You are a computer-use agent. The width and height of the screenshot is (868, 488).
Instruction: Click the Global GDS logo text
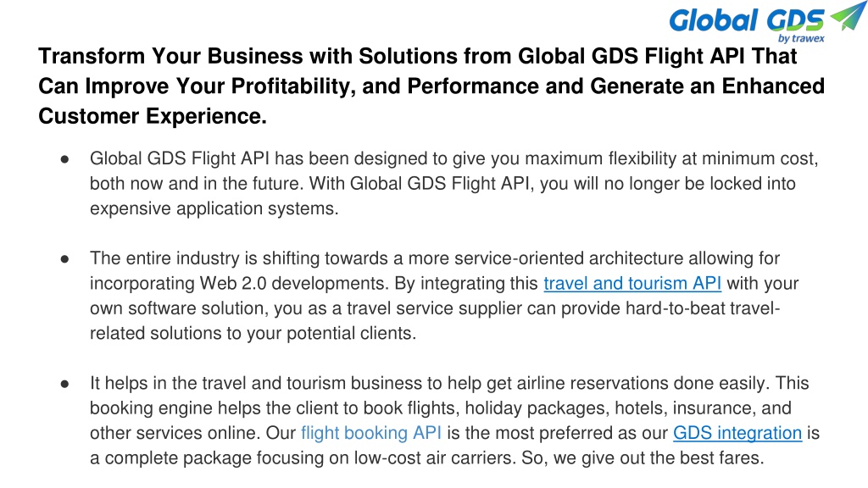(747, 20)
